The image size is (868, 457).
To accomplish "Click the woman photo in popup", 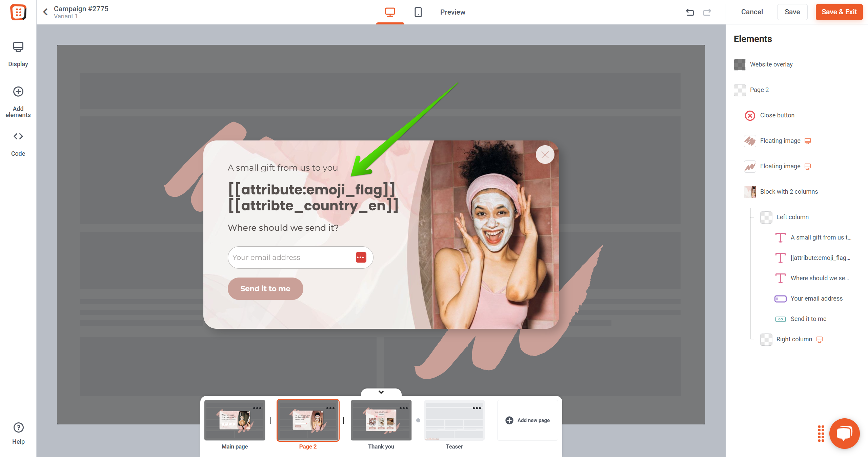I will pos(488,234).
